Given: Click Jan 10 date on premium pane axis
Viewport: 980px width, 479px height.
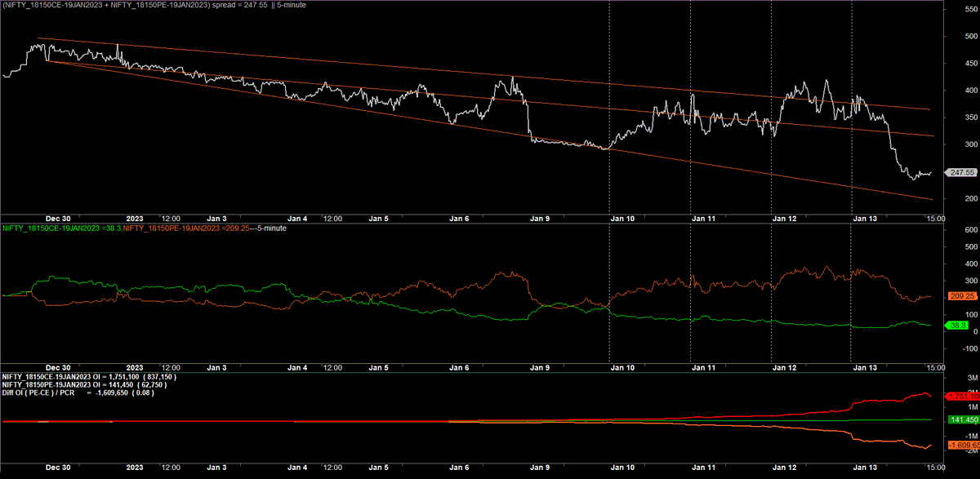Looking at the screenshot, I should (623, 367).
